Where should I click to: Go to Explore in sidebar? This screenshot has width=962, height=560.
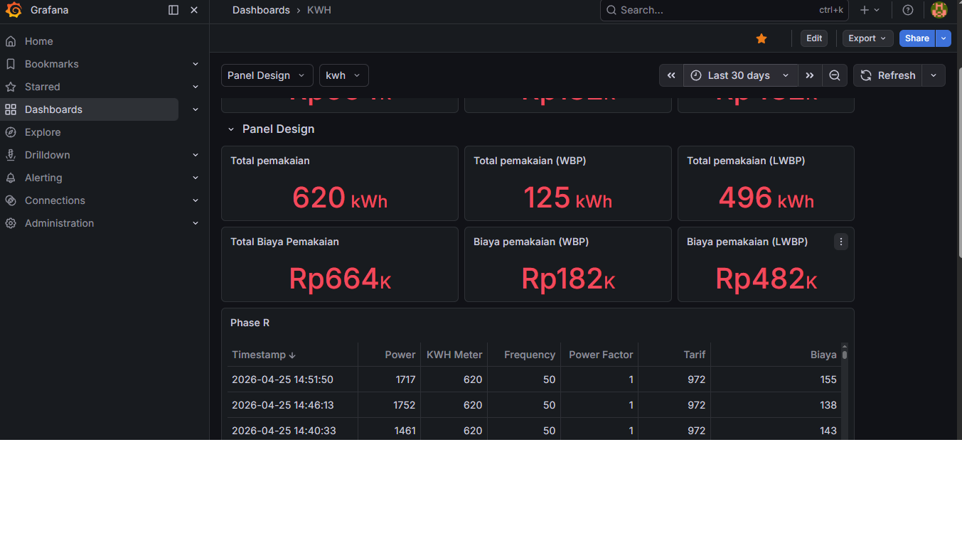43,132
